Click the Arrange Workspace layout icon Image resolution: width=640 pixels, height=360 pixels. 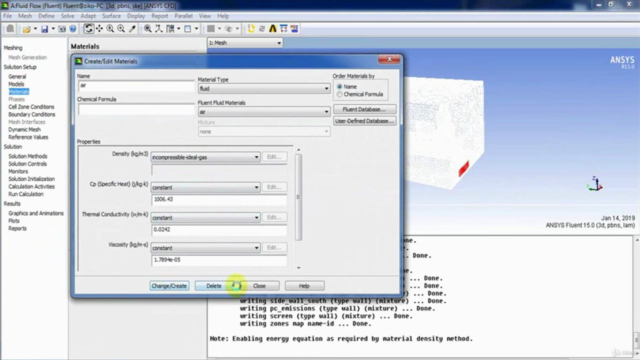click(171, 29)
